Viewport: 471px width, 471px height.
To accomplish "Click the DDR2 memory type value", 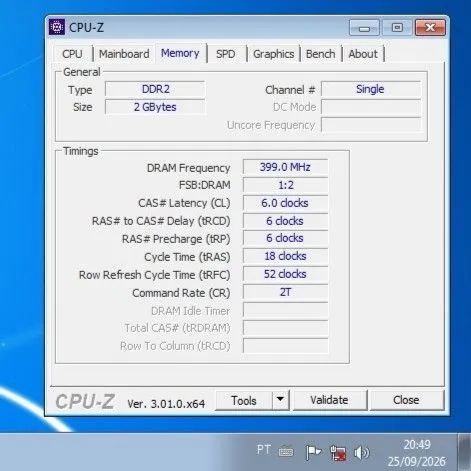I will tap(155, 89).
